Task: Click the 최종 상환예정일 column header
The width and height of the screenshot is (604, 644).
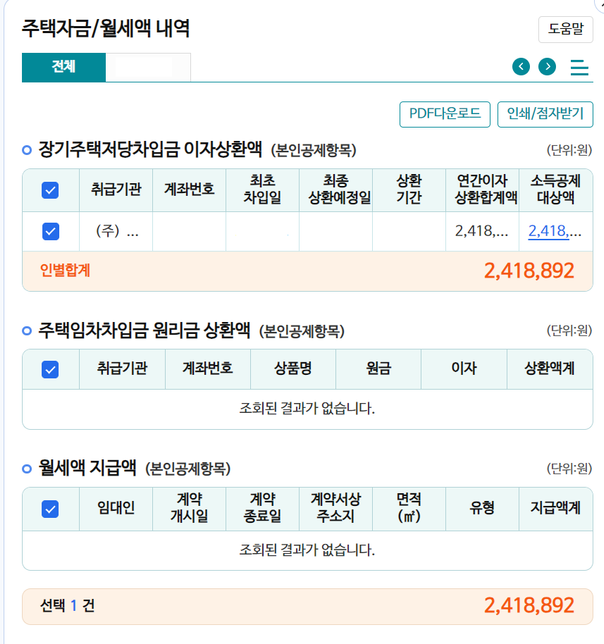Action: click(335, 189)
